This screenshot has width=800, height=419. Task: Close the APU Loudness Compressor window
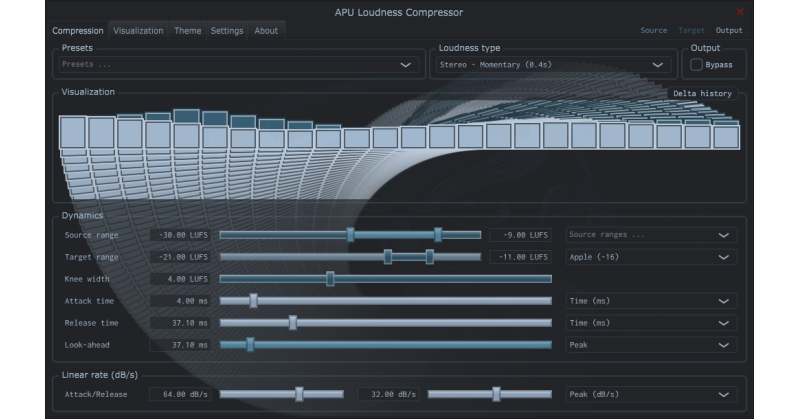pyautogui.click(x=740, y=12)
